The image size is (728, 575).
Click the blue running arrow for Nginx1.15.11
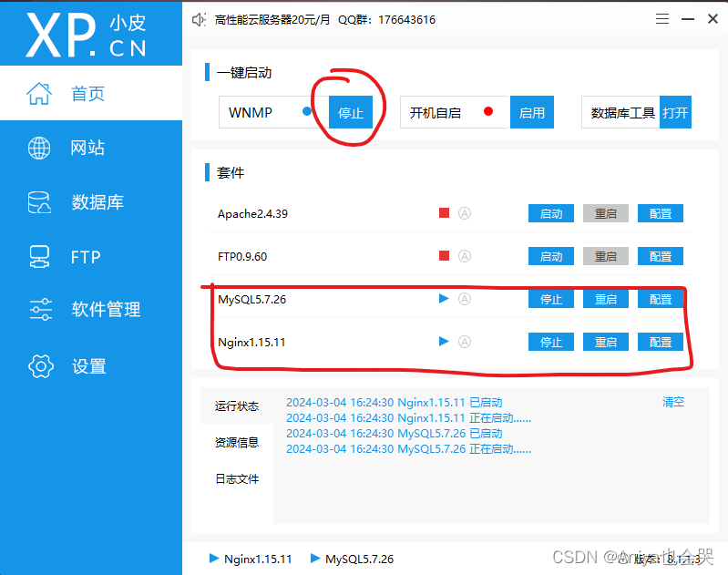pyautogui.click(x=444, y=342)
